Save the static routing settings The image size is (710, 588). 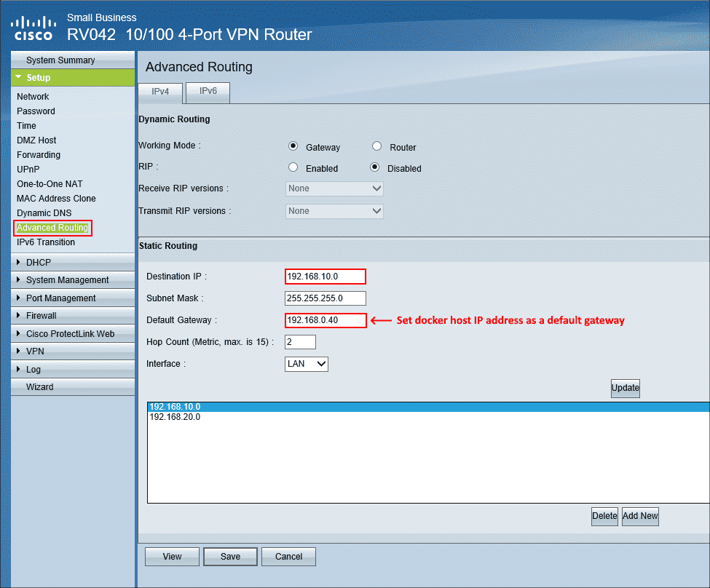pyautogui.click(x=230, y=556)
